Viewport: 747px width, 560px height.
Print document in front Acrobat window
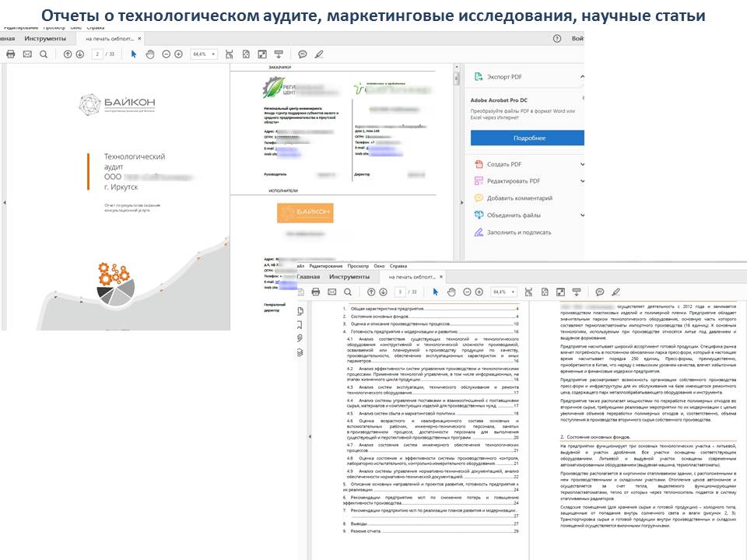pos(315,292)
